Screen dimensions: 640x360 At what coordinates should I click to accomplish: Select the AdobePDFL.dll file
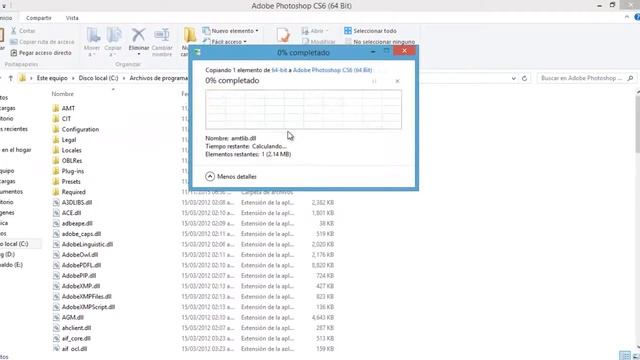tap(77, 265)
